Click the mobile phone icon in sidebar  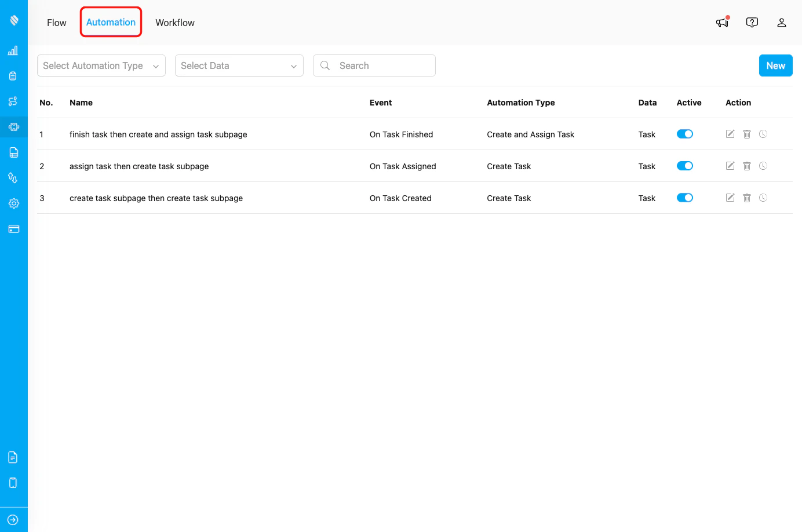point(13,482)
